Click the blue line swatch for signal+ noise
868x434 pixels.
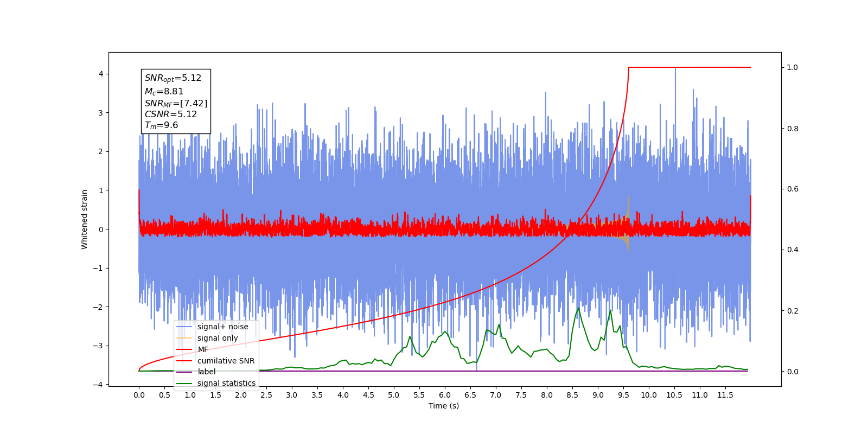184,327
